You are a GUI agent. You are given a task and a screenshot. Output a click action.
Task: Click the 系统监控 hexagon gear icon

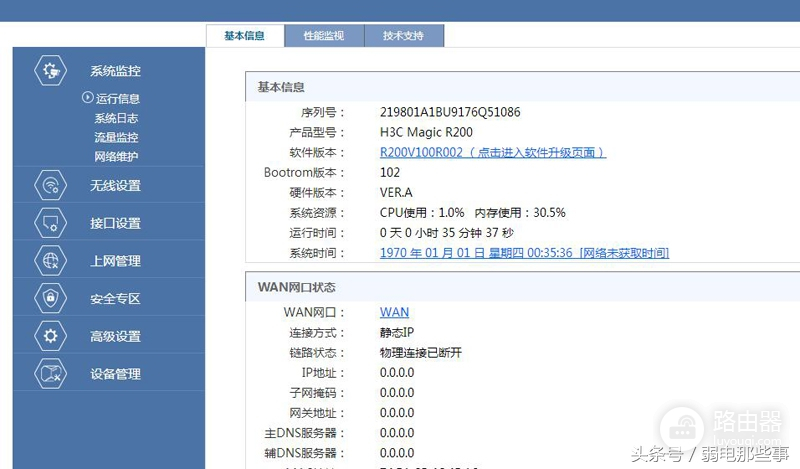pyautogui.click(x=50, y=71)
